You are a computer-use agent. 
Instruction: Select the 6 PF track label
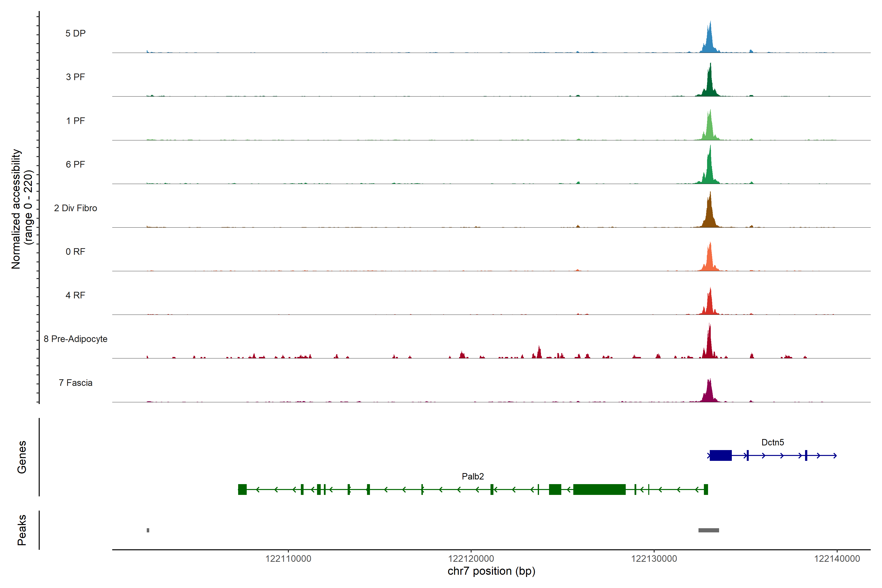pos(75,164)
